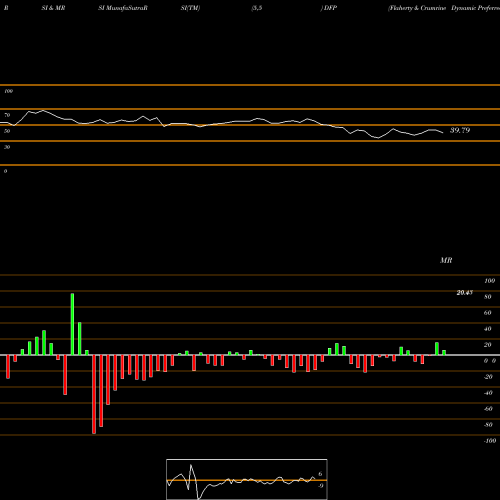Click the MR axis label 80
The image size is (500, 500).
point(488,297)
